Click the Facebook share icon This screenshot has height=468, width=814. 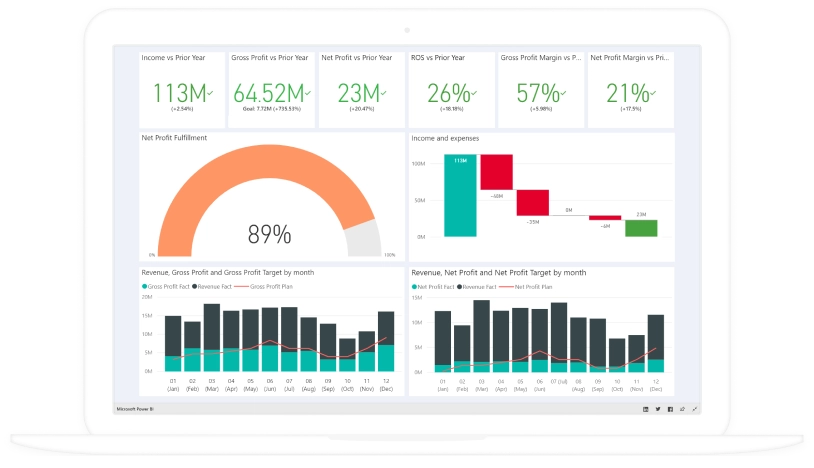coord(670,409)
